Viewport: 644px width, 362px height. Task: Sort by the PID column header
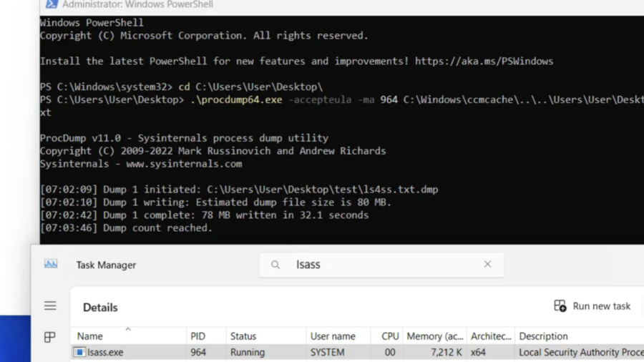[x=206, y=336]
